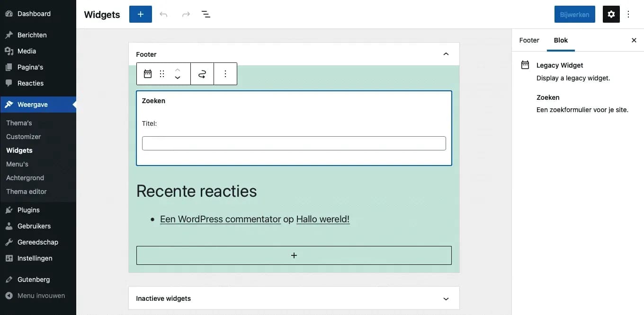Click the Legacy Widget calendar icon in block toolbar

(x=148, y=74)
